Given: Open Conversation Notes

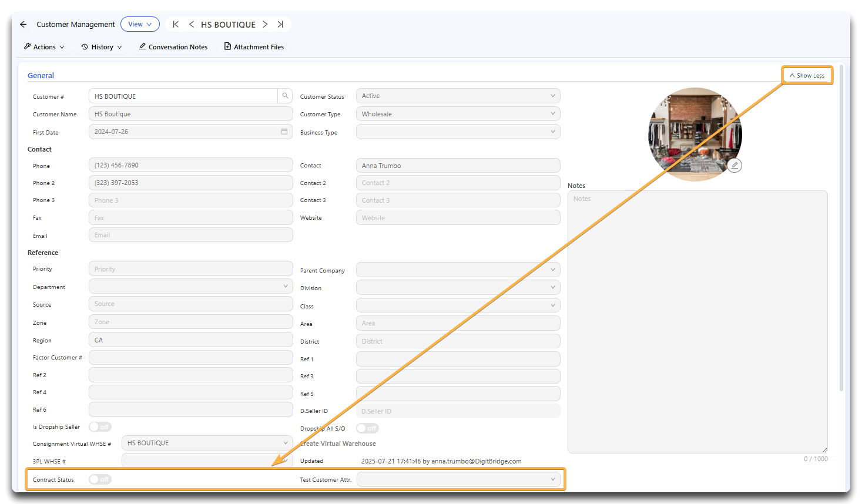Looking at the screenshot, I should coord(173,47).
